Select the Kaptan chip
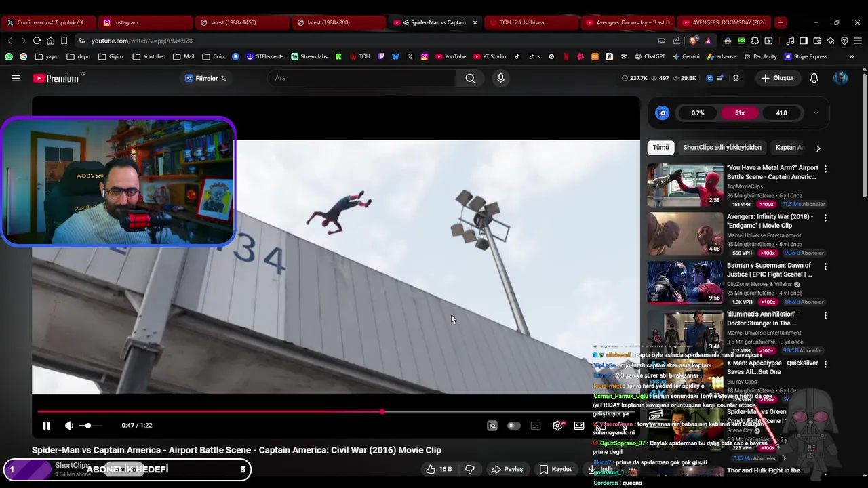868x488 pixels. click(x=789, y=147)
